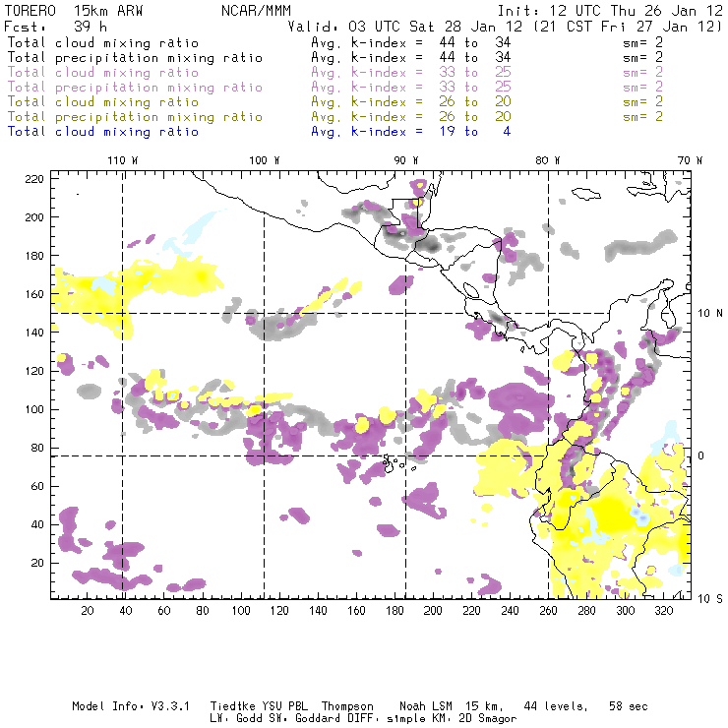The height and width of the screenshot is (728, 728).
Task: Select the '260' tick on the horizontal axis
Action: pyautogui.click(x=548, y=611)
